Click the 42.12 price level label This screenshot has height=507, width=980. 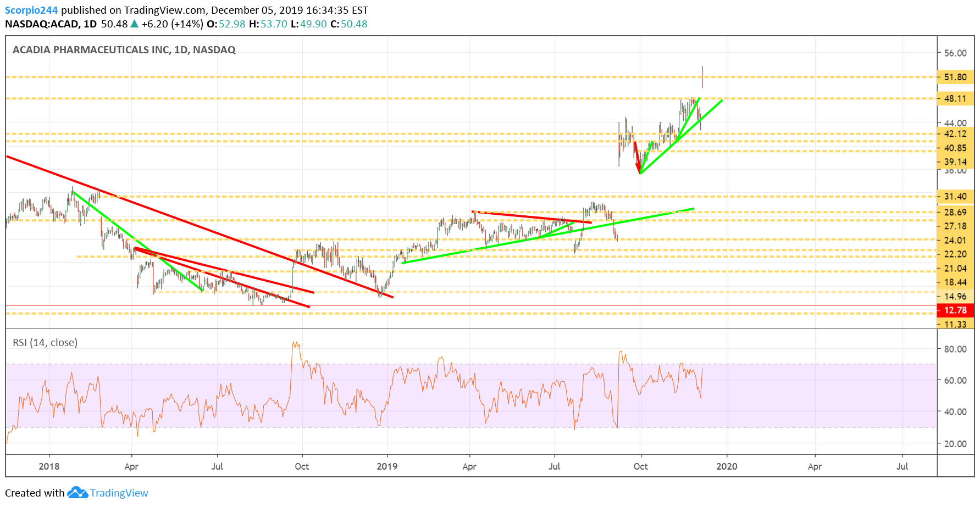[x=955, y=133]
